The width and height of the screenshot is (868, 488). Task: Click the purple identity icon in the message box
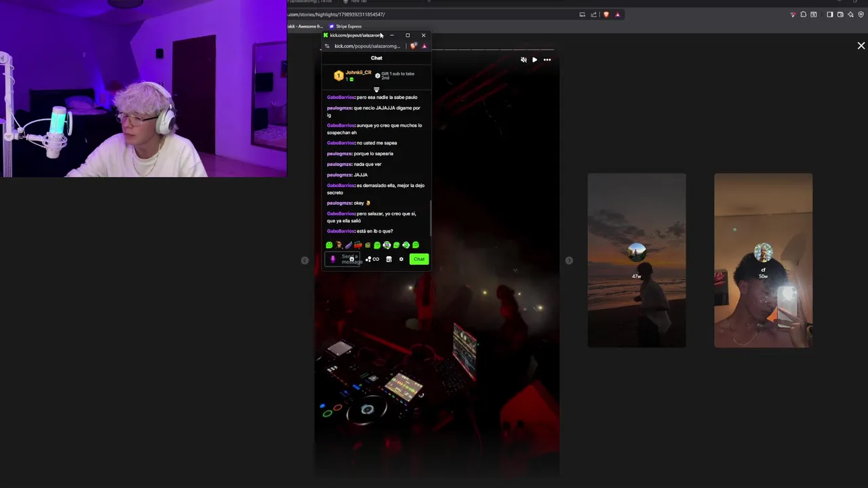click(333, 259)
